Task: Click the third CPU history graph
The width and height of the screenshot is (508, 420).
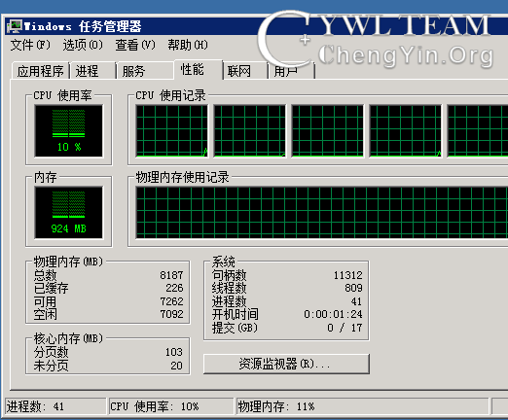Action: pyautogui.click(x=328, y=131)
